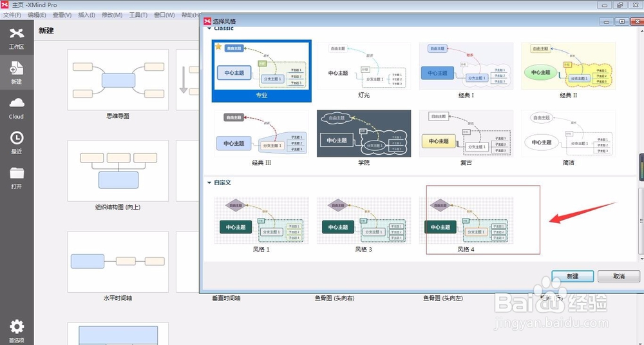
Task: Minimize the main XMind Pro window
Action: pos(604,5)
